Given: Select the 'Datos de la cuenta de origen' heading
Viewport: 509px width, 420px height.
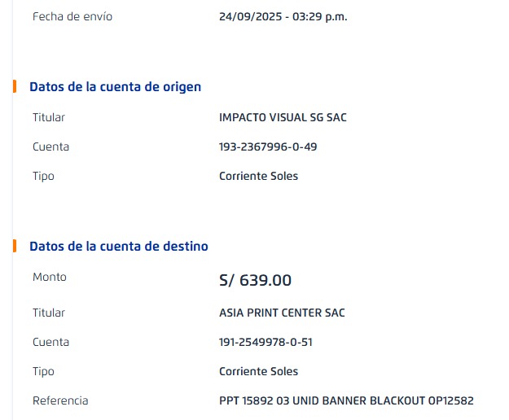Looking at the screenshot, I should [x=115, y=87].
